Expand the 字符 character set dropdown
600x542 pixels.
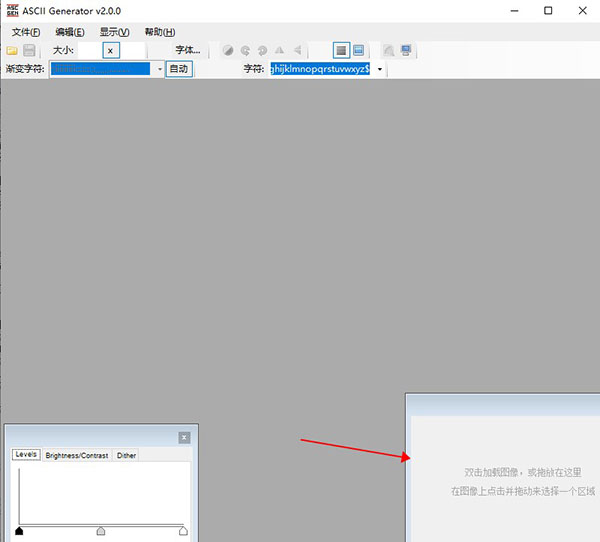click(x=379, y=69)
